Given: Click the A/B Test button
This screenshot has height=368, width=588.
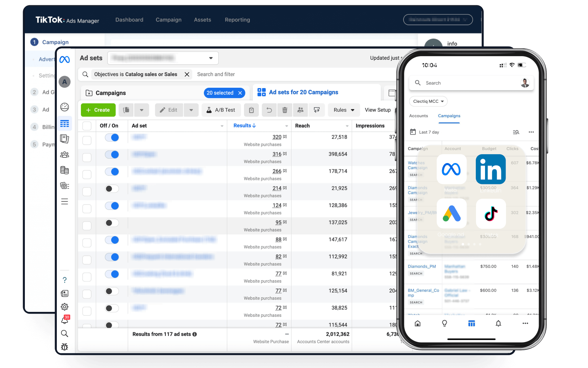Looking at the screenshot, I should (221, 110).
